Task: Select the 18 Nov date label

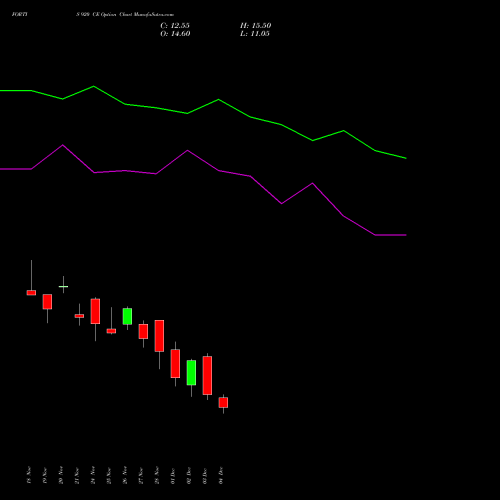Action: [x=29, y=475]
